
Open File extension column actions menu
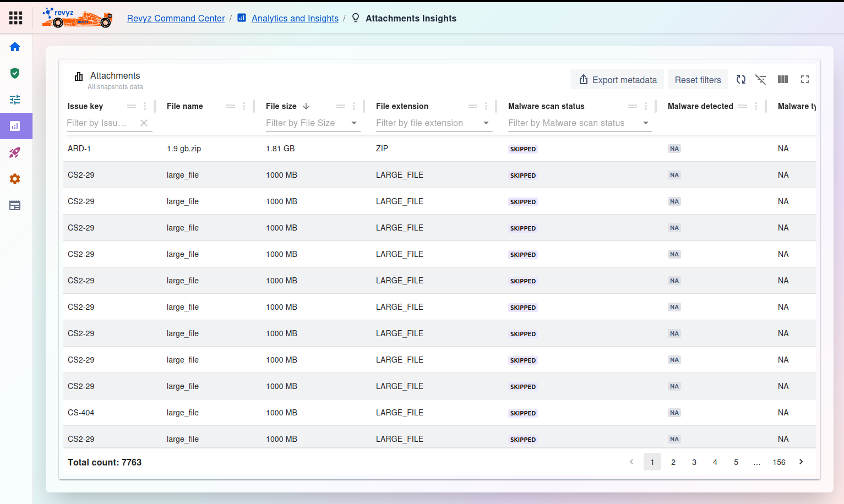[x=486, y=106]
